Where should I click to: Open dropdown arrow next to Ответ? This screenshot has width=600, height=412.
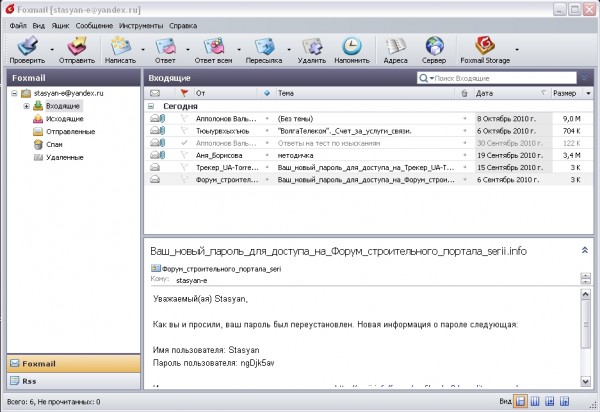tap(188, 49)
